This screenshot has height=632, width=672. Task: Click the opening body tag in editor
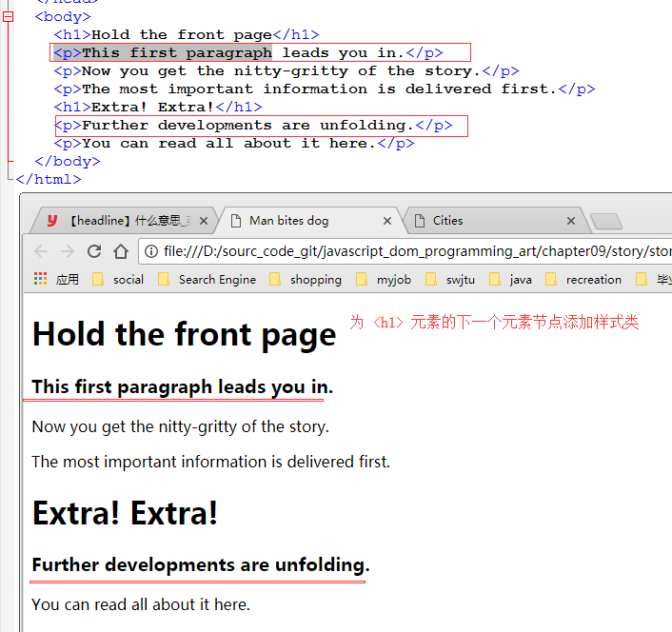[63, 17]
